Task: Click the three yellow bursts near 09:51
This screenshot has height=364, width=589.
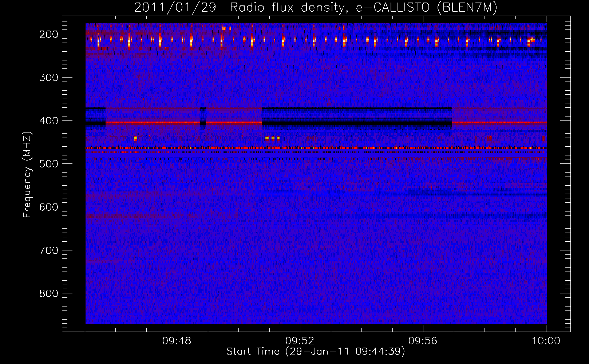Action: pyautogui.click(x=272, y=139)
